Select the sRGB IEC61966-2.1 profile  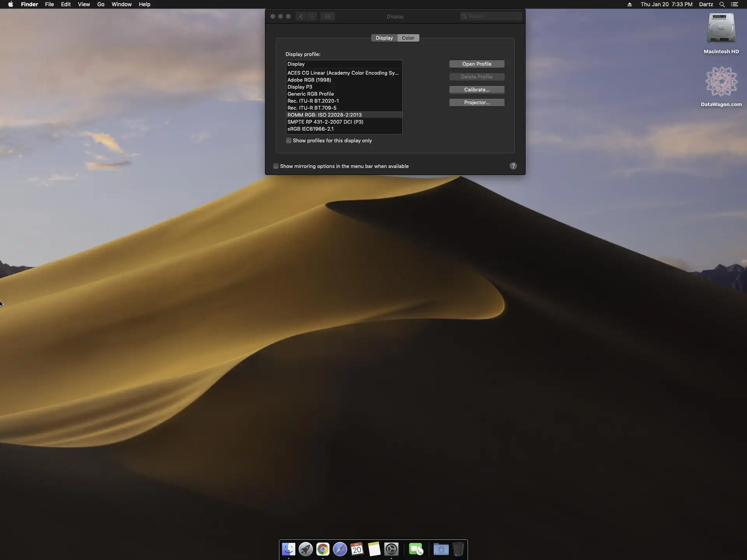click(x=310, y=129)
